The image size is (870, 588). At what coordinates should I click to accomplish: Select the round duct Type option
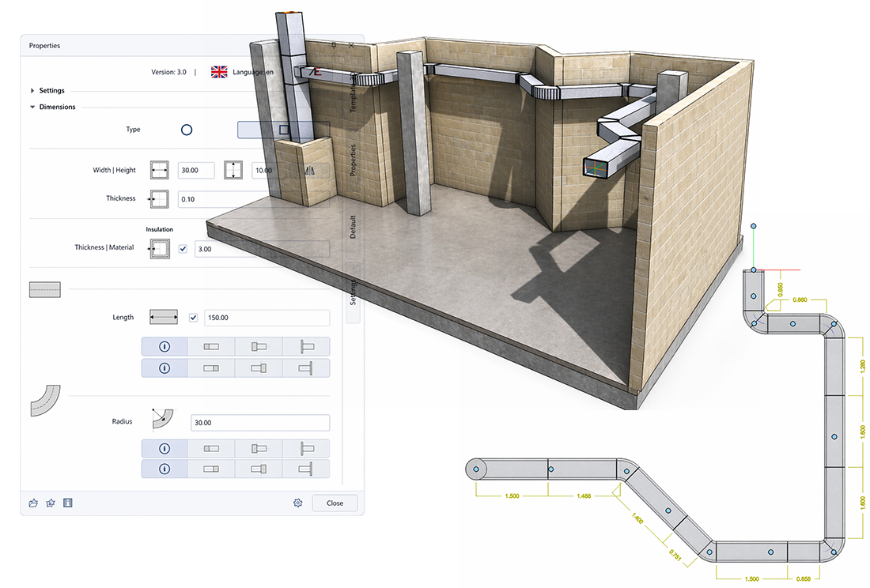[x=187, y=130]
